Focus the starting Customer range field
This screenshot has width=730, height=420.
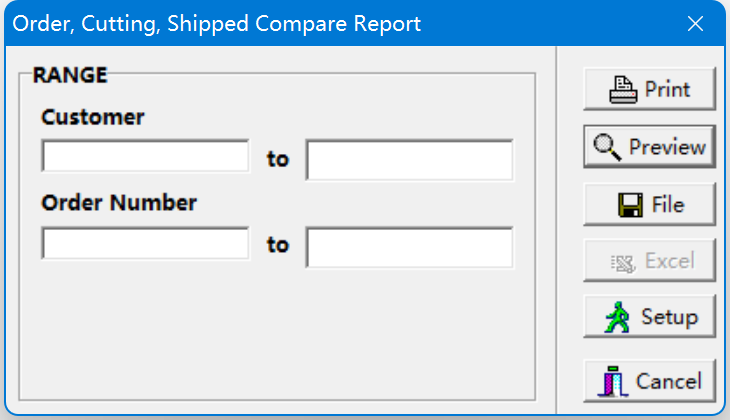pos(145,156)
